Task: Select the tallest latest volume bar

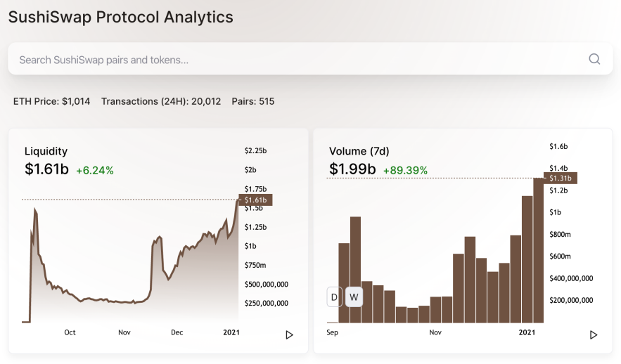Action: click(538, 250)
